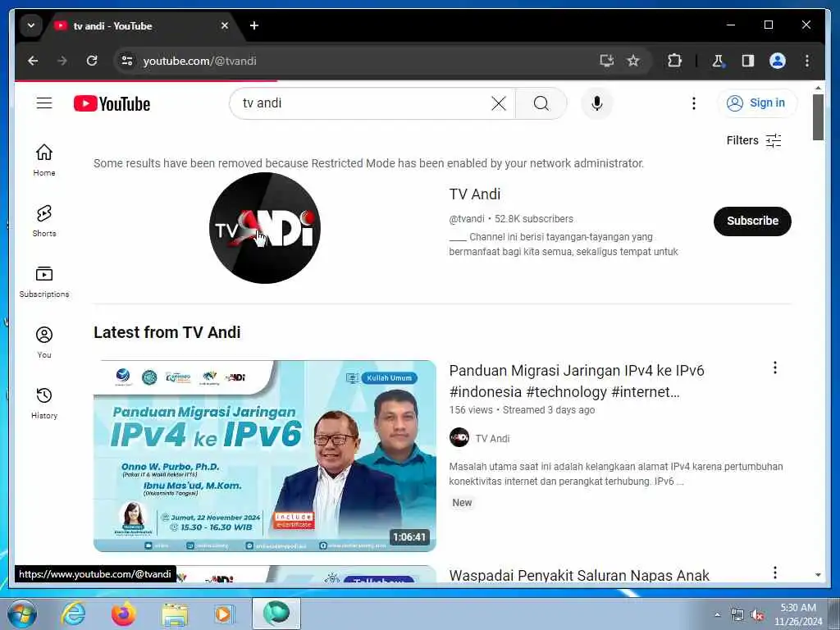Open the browser profile avatar

(x=778, y=61)
